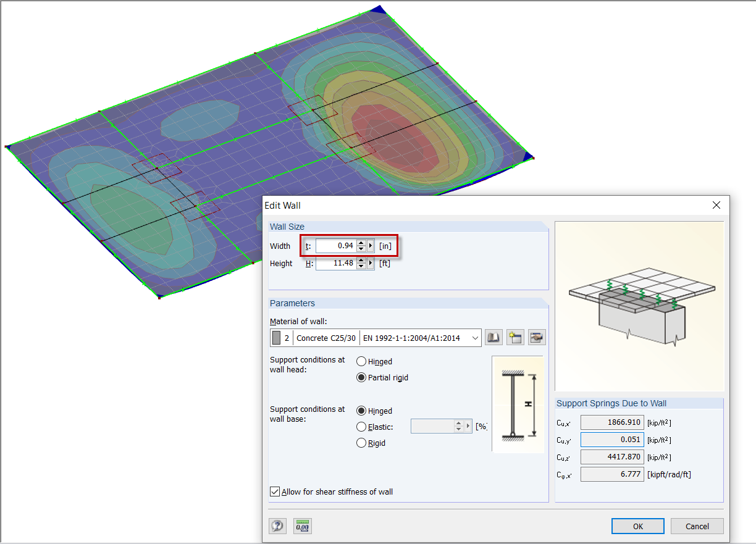Click the Edit Wall dialog title bar
The height and width of the screenshot is (544, 756).
(x=432, y=205)
